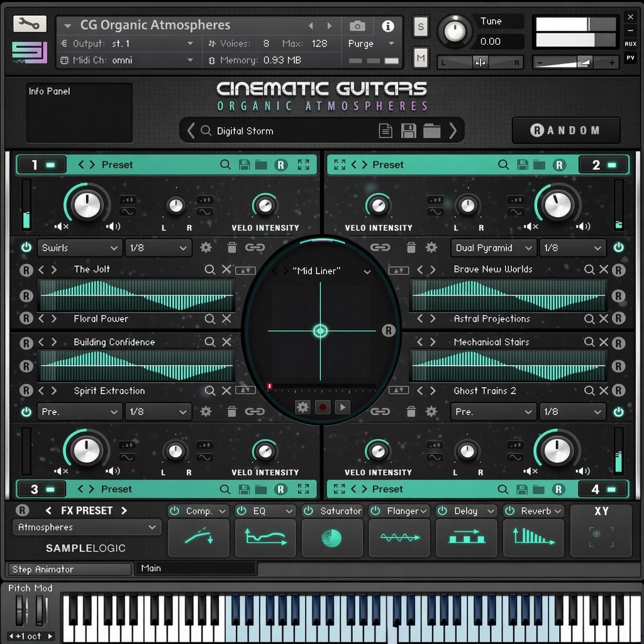Click layer 3 Preset label
Viewport: 644px width, 644px height.
pyautogui.click(x=116, y=489)
